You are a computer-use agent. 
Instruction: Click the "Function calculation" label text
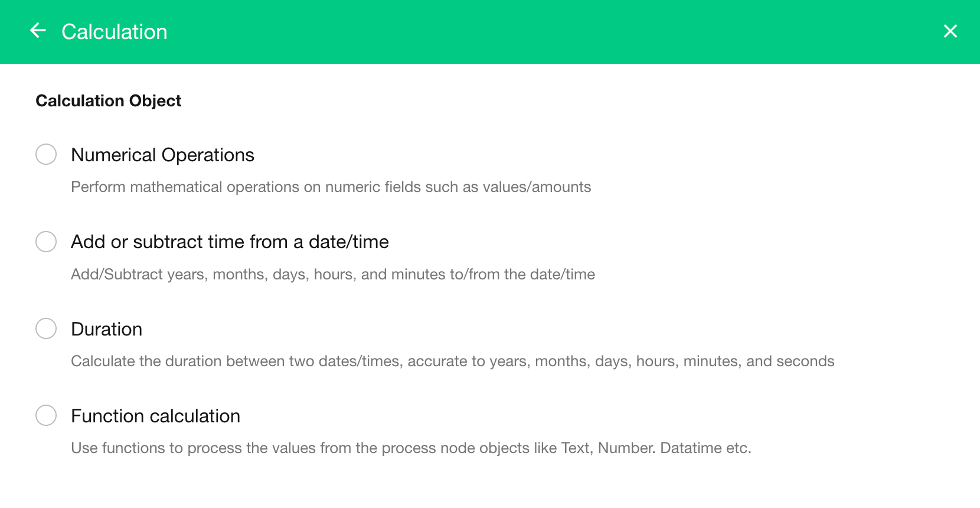point(155,416)
